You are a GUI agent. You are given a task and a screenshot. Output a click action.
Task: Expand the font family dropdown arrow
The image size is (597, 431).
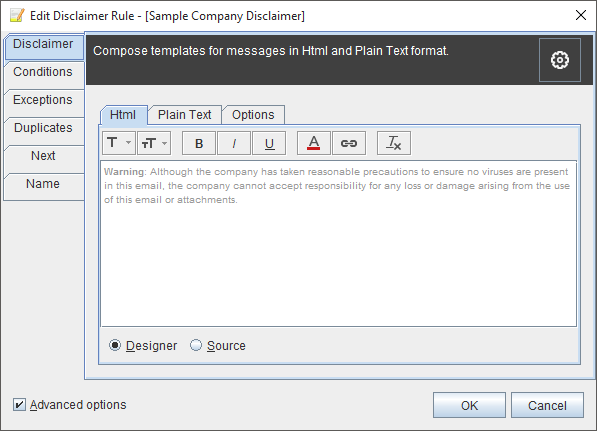point(129,143)
